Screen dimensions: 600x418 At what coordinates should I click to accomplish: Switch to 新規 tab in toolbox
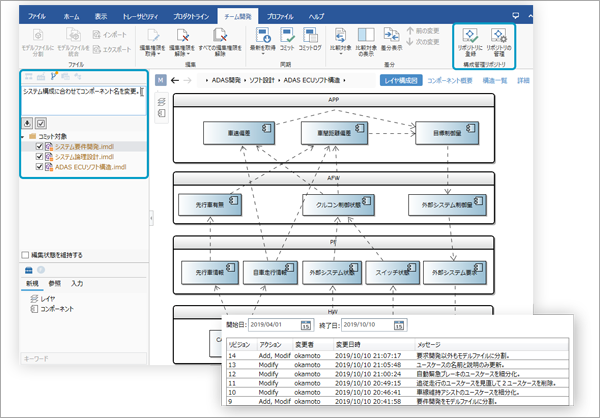(x=32, y=284)
